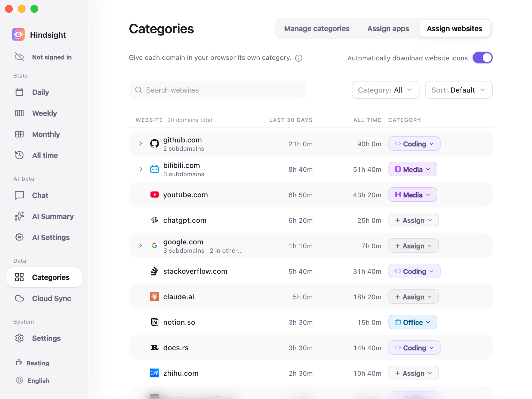Focus the Search websites field

tap(218, 90)
